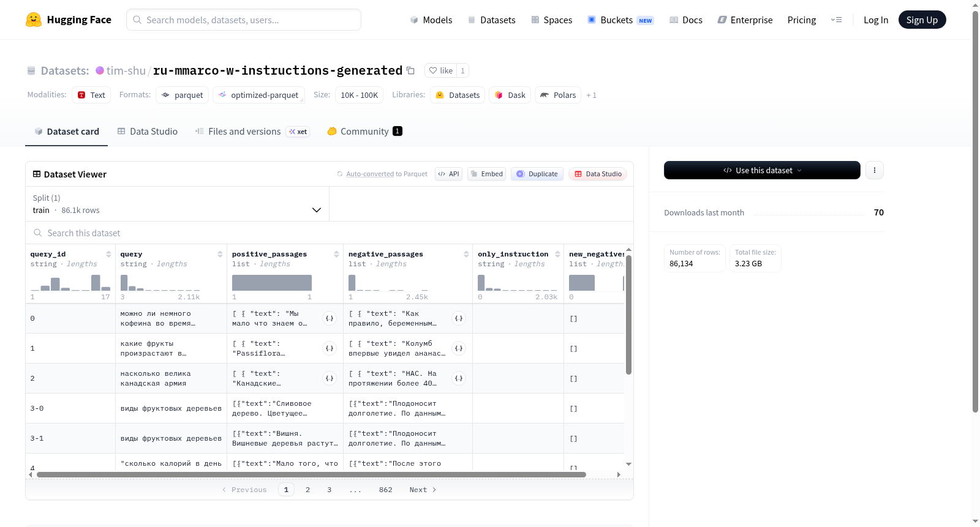Image resolution: width=980 pixels, height=527 pixels.
Task: Expand the Use this dataset dropdown
Action: [x=762, y=170]
